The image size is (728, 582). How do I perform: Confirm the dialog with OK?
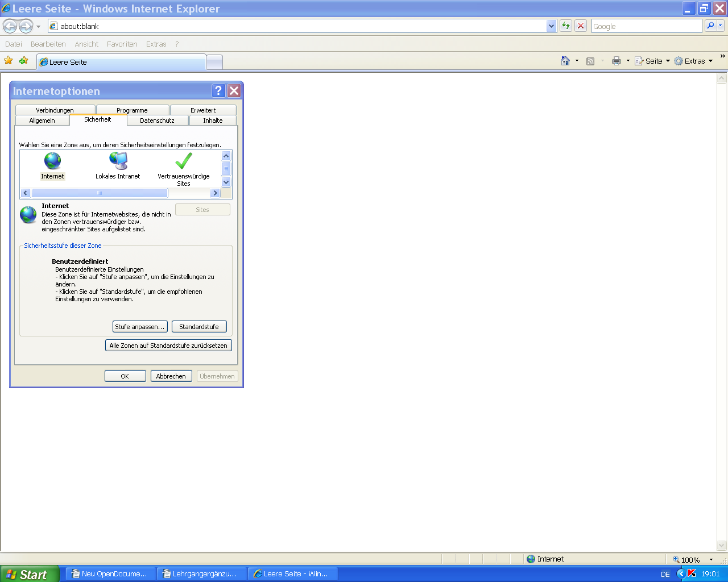(x=125, y=376)
